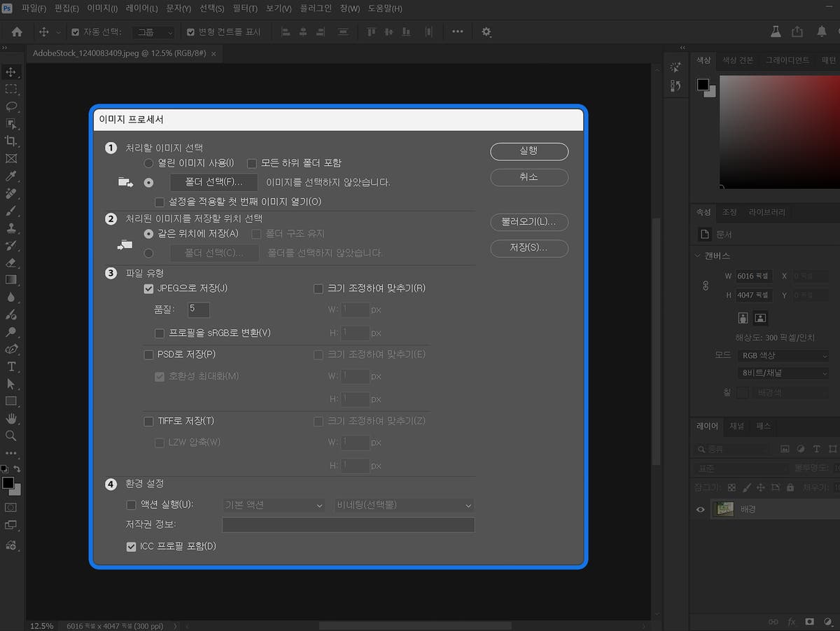Viewport: 840px width, 631px height.
Task: Enable the PSD로 저장 checkbox
Action: click(x=148, y=354)
